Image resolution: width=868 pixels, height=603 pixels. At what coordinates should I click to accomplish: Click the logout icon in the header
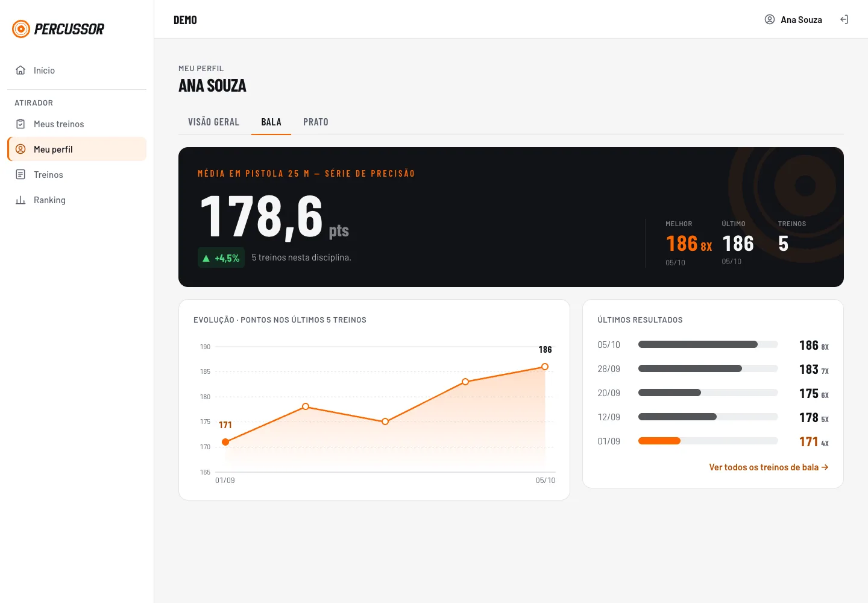844,20
